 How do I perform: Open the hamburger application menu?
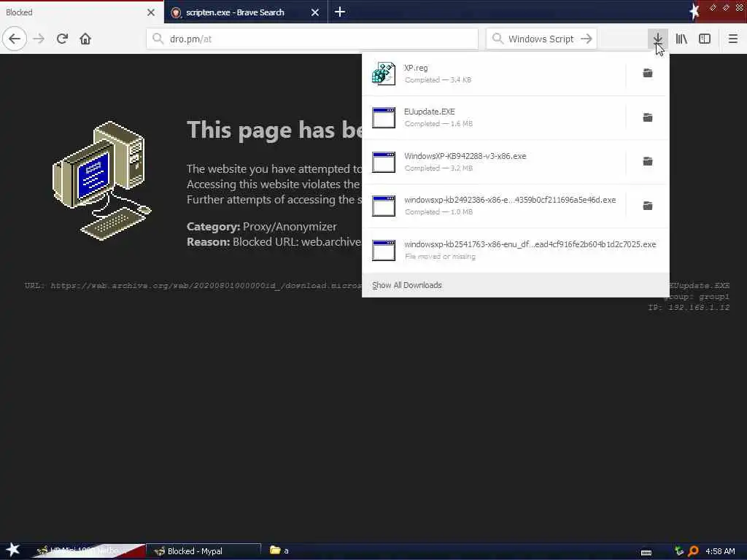click(732, 39)
